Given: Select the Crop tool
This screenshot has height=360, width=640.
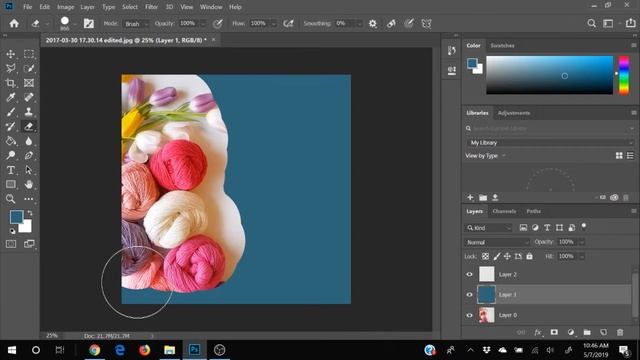Looking at the screenshot, I should pyautogui.click(x=11, y=83).
